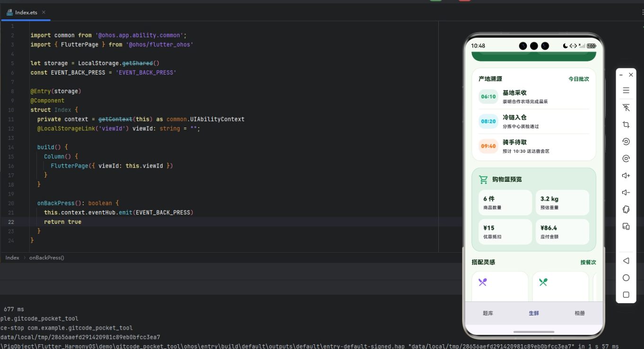Click FlutterPage call on line 16
This screenshot has width=644, height=349.
[x=70, y=166]
